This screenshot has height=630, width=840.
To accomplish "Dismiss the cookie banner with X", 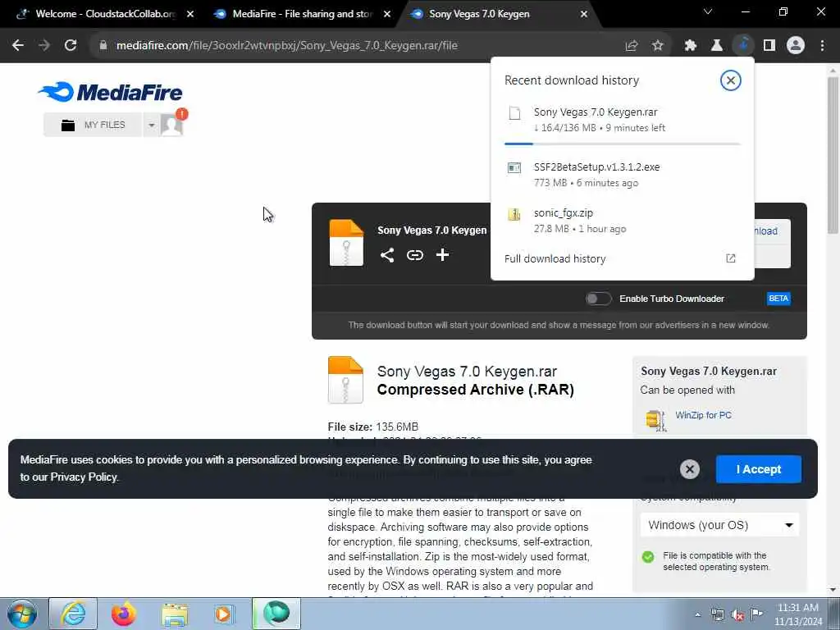I will click(689, 469).
